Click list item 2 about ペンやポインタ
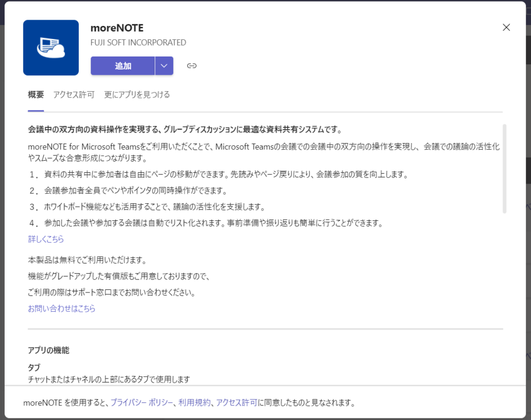The height and width of the screenshot is (420, 531). (x=129, y=191)
